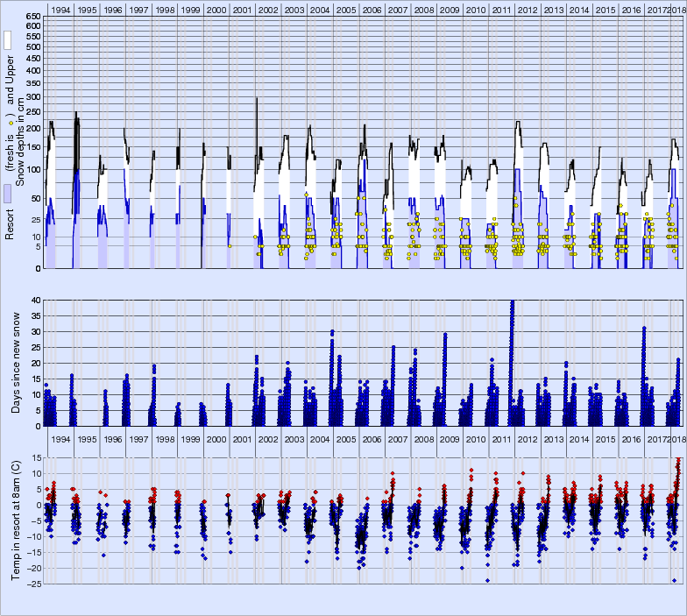
Task: Select year 2002 in the top header
Action: tap(268, 9)
